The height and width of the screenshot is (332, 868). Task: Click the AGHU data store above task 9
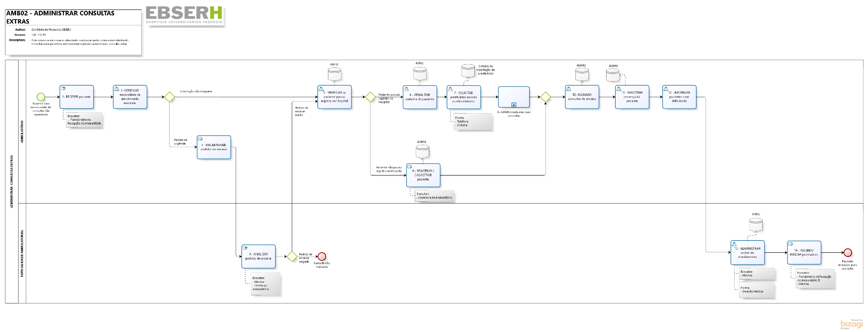coord(422,152)
